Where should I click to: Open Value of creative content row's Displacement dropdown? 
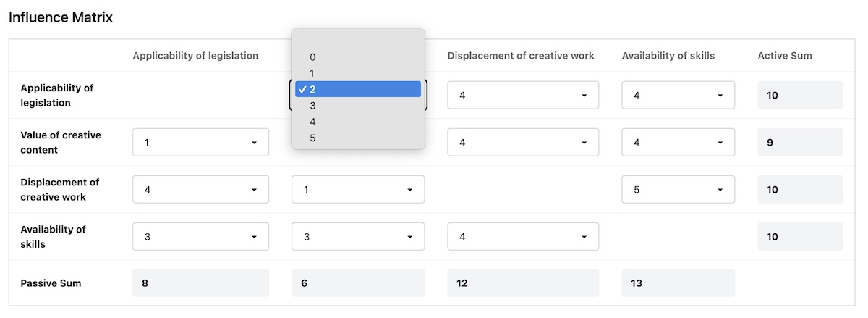[x=522, y=142]
